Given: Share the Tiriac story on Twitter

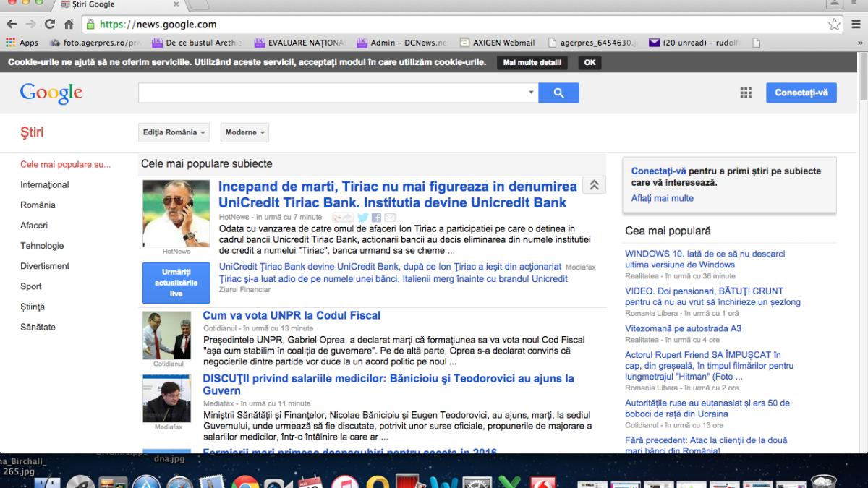Looking at the screenshot, I should (x=362, y=218).
